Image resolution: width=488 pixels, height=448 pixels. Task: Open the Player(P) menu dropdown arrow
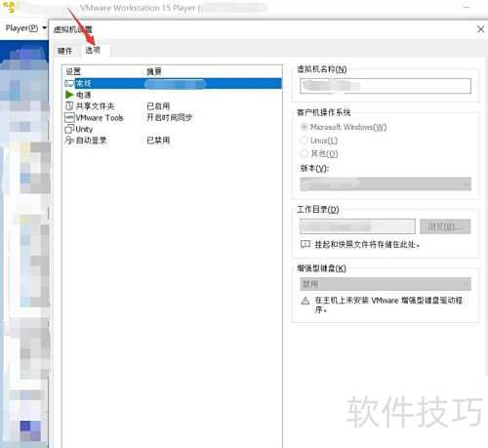click(x=45, y=28)
